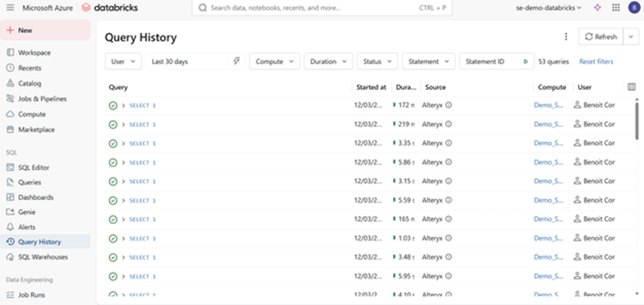Click the query list vertical scrollbar
This screenshot has height=305, width=644.
point(637,119)
